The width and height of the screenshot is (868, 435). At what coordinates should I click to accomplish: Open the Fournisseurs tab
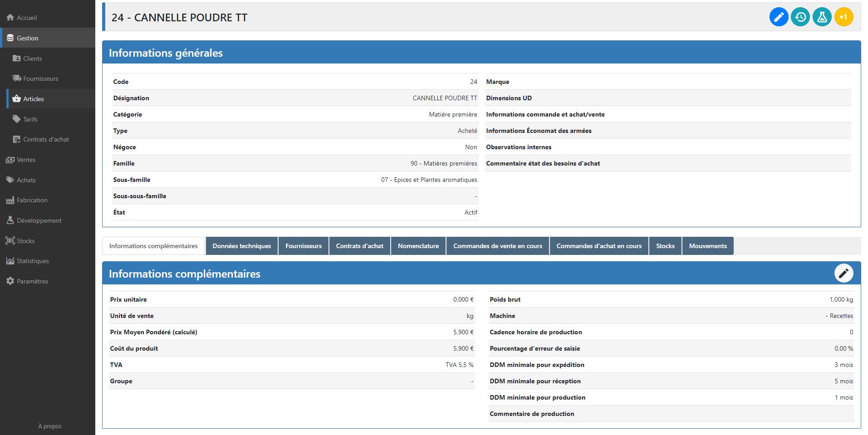304,246
